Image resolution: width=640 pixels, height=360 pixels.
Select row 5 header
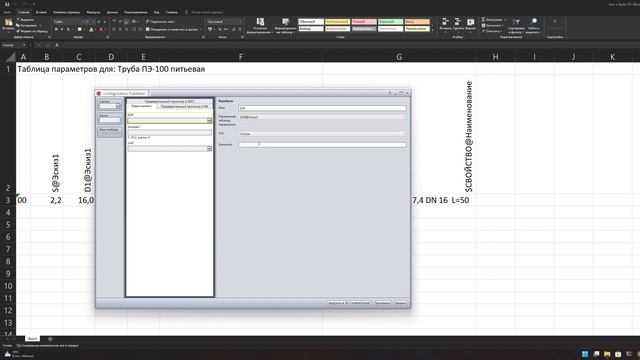[x=8, y=224]
